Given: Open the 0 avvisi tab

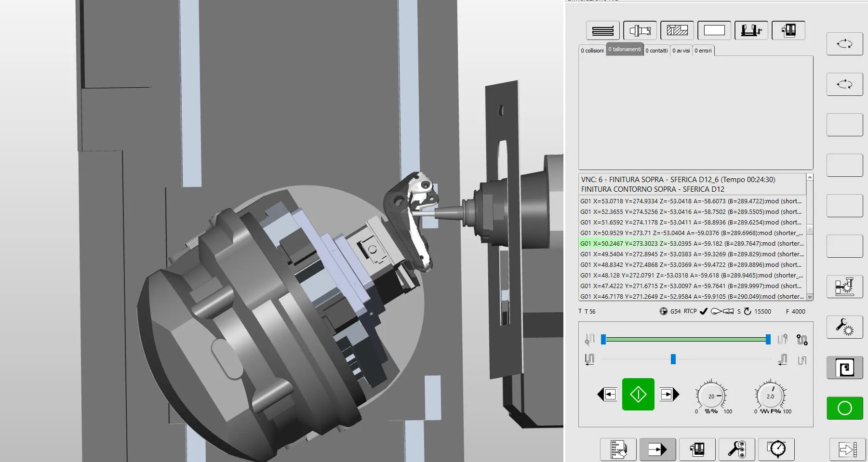Looking at the screenshot, I should (x=681, y=51).
